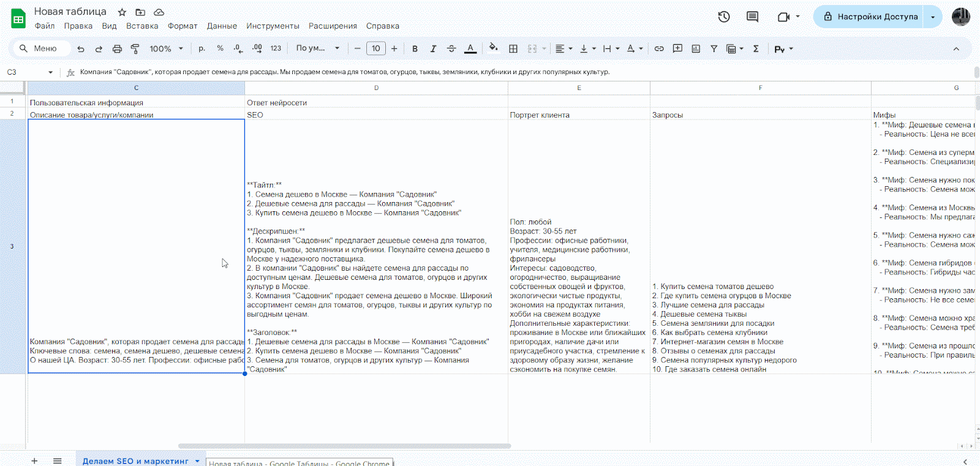The height and width of the screenshot is (466, 980).
Task: Create a filter with the funnel icon
Action: pos(714,48)
